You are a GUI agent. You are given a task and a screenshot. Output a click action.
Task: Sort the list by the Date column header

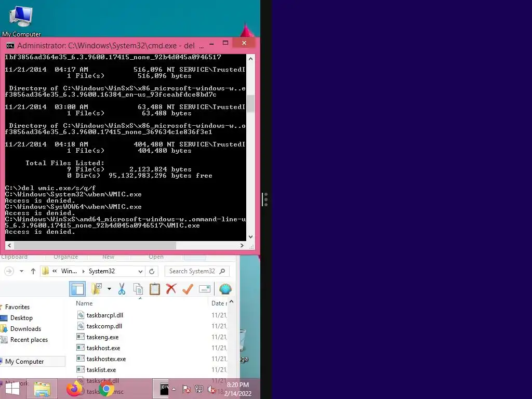[219, 303]
